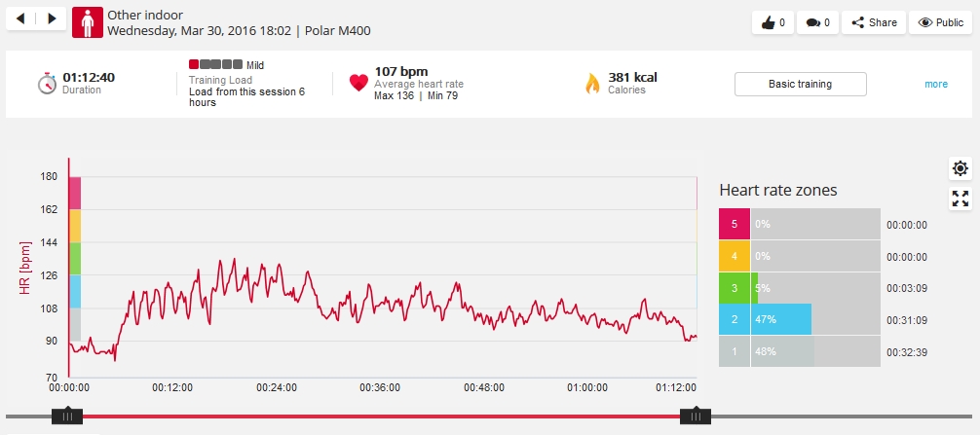980x435 pixels.
Task: Click the left timeline range handle
Action: (67, 417)
